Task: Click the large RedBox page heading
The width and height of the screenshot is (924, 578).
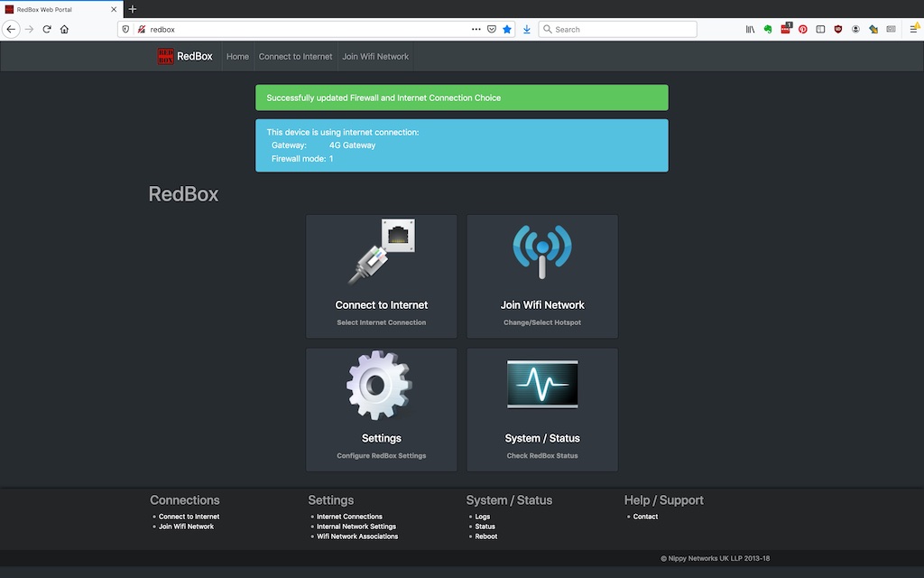Action: coord(183,194)
